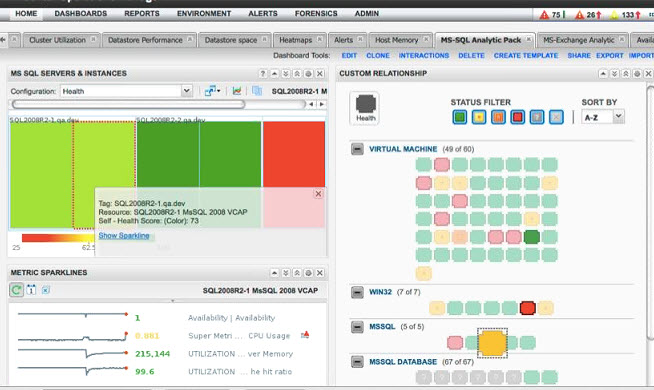Image resolution: width=654 pixels, height=390 pixels.
Task: Click the interaction mode icon in heatmap toolbar
Action: click(x=212, y=91)
